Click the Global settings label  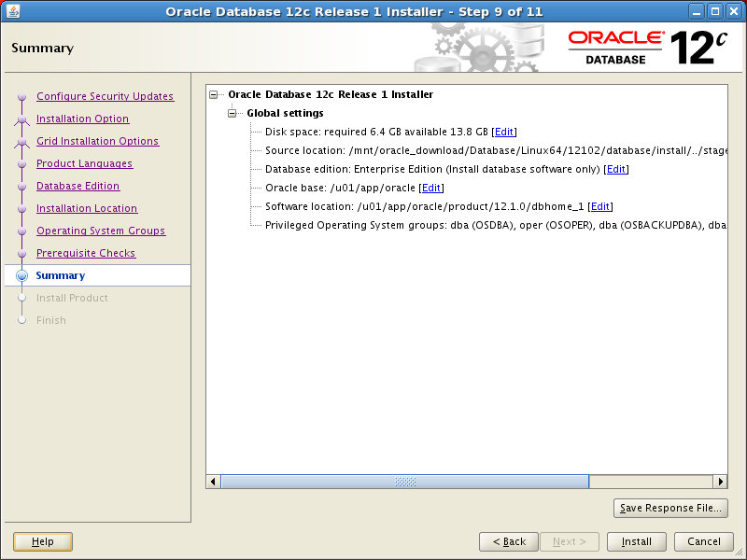(x=285, y=113)
